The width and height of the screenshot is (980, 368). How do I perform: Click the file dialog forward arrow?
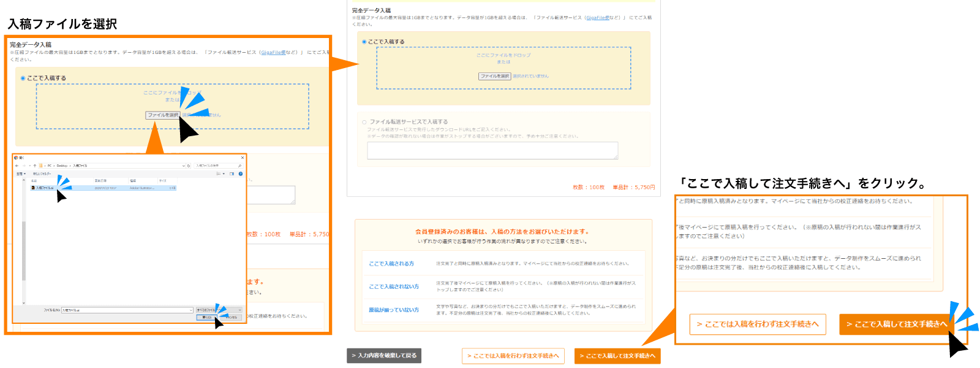(x=24, y=166)
